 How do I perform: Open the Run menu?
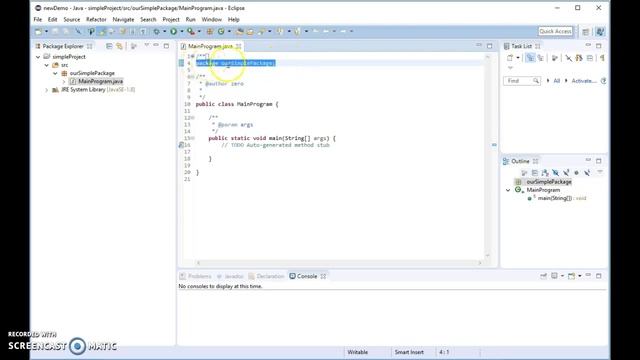pyautogui.click(x=190, y=19)
